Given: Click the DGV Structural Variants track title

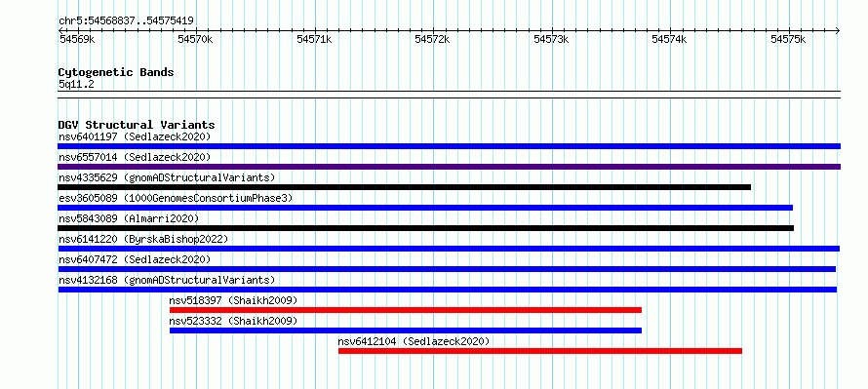Looking at the screenshot, I should pyautogui.click(x=137, y=125).
